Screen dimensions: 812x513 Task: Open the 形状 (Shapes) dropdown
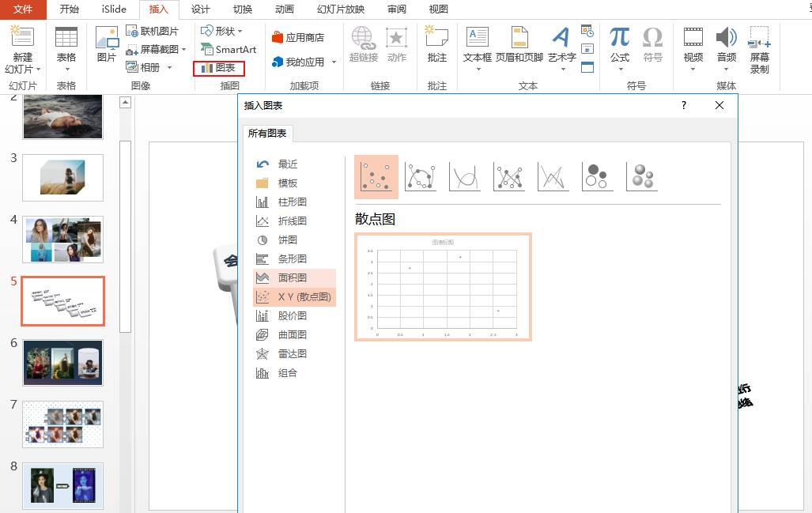pos(224,30)
